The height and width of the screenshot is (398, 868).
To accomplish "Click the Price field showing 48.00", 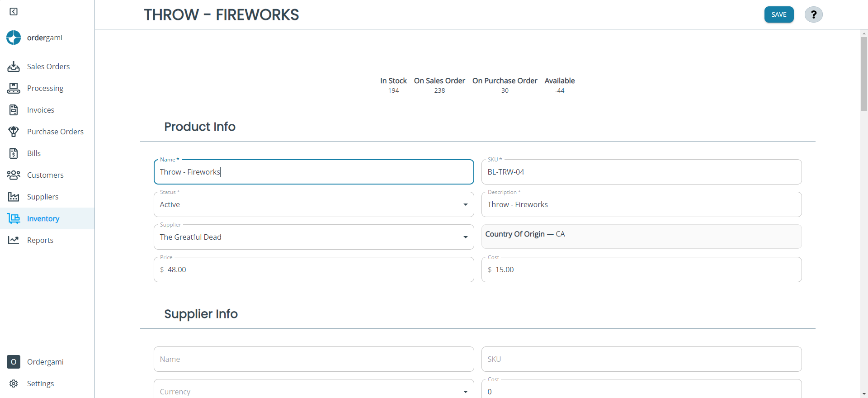I will pyautogui.click(x=314, y=270).
